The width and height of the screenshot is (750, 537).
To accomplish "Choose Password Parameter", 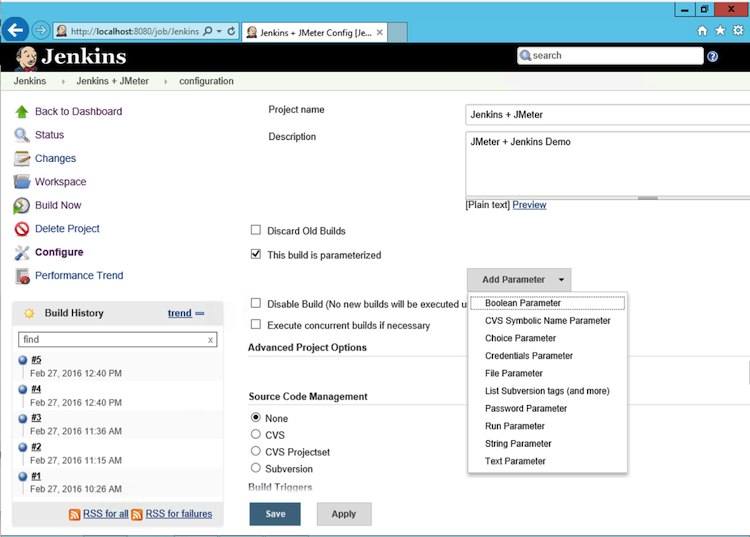I will [547, 409].
